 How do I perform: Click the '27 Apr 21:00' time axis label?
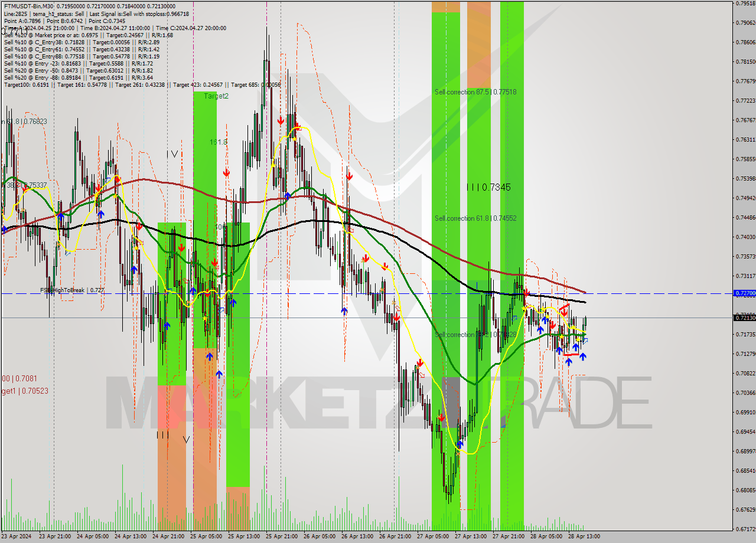[x=508, y=537]
